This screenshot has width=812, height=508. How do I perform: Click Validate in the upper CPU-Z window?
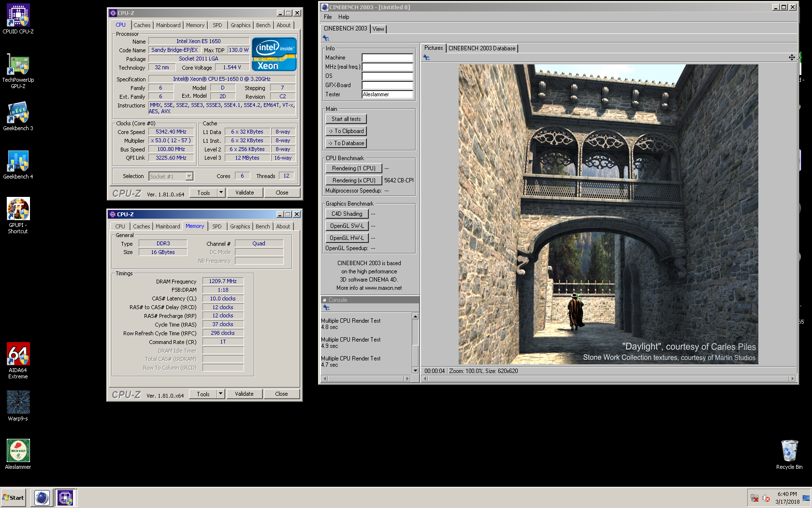(x=245, y=193)
